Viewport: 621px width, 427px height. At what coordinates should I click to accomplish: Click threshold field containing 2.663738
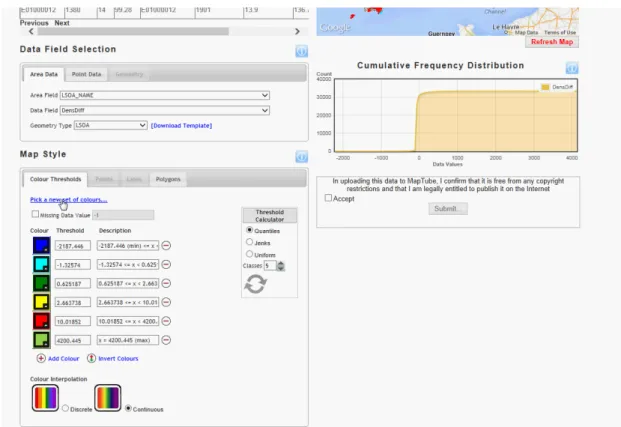tap(73, 303)
